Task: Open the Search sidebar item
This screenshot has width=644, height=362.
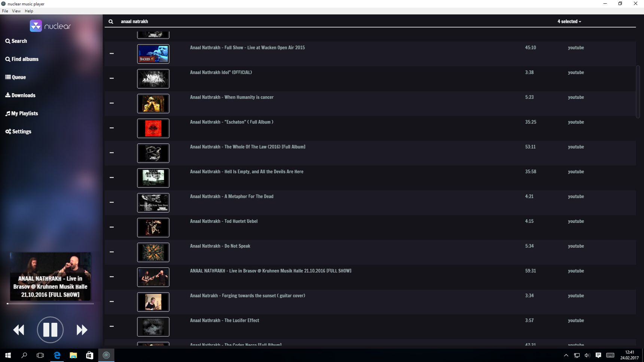Action: click(16, 41)
